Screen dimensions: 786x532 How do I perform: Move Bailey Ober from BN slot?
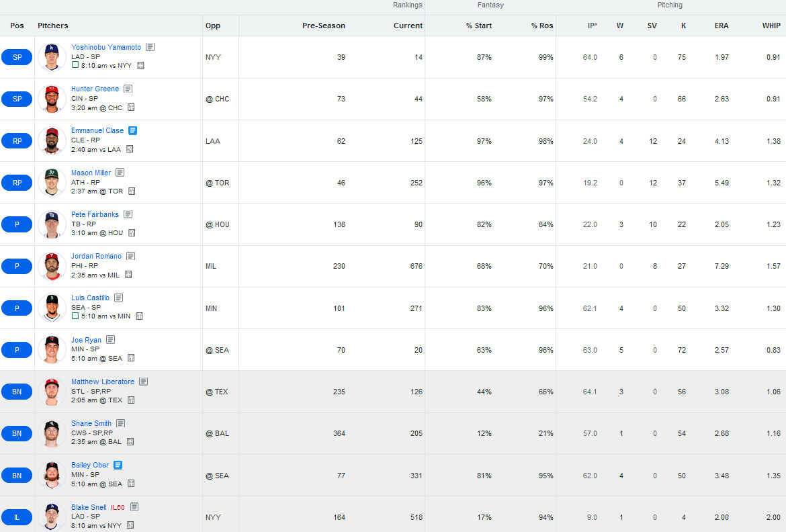17,476
